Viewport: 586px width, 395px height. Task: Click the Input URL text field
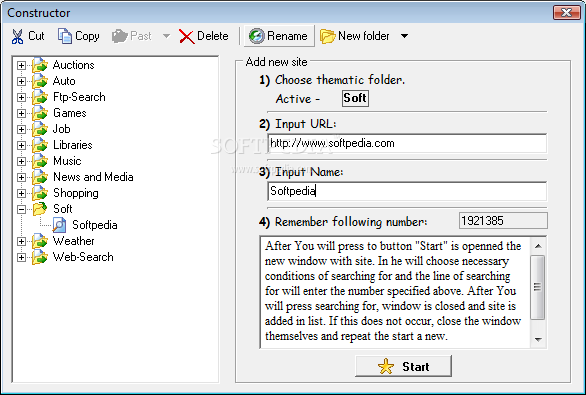click(x=407, y=144)
